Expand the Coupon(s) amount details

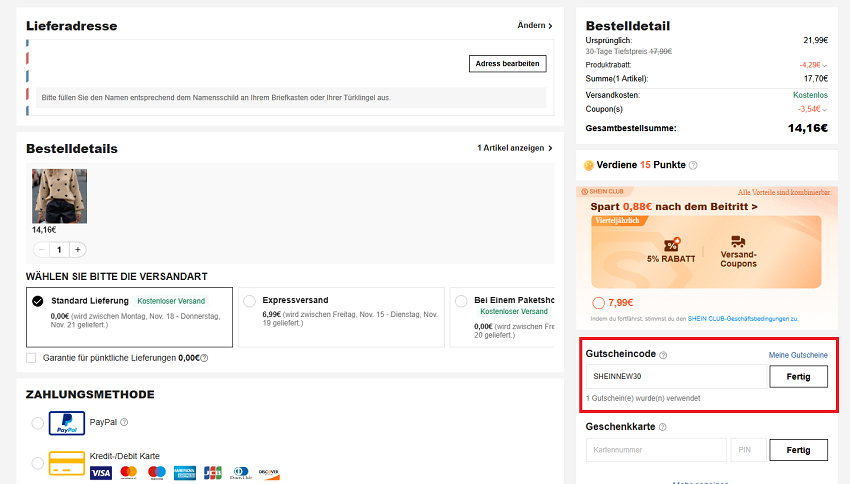[825, 109]
